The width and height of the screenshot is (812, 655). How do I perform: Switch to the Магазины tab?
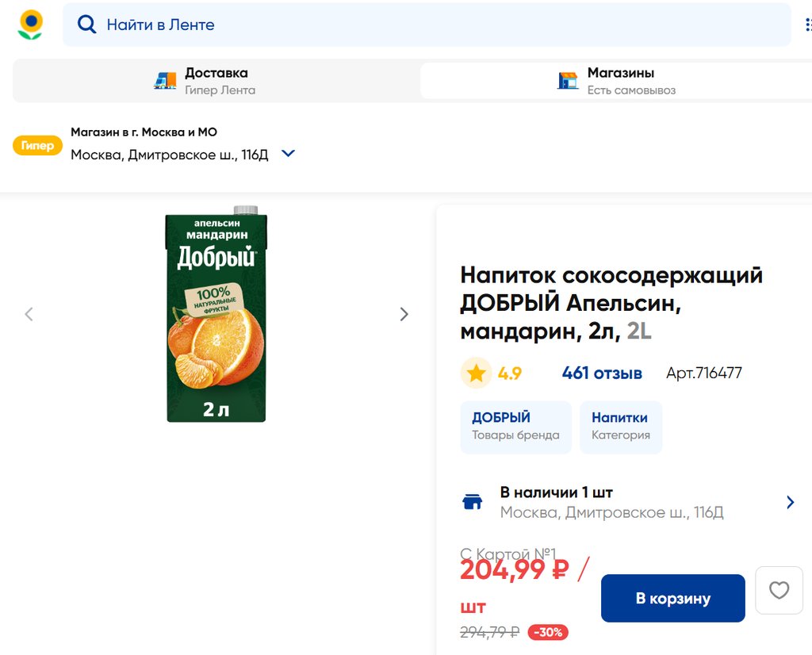point(619,80)
